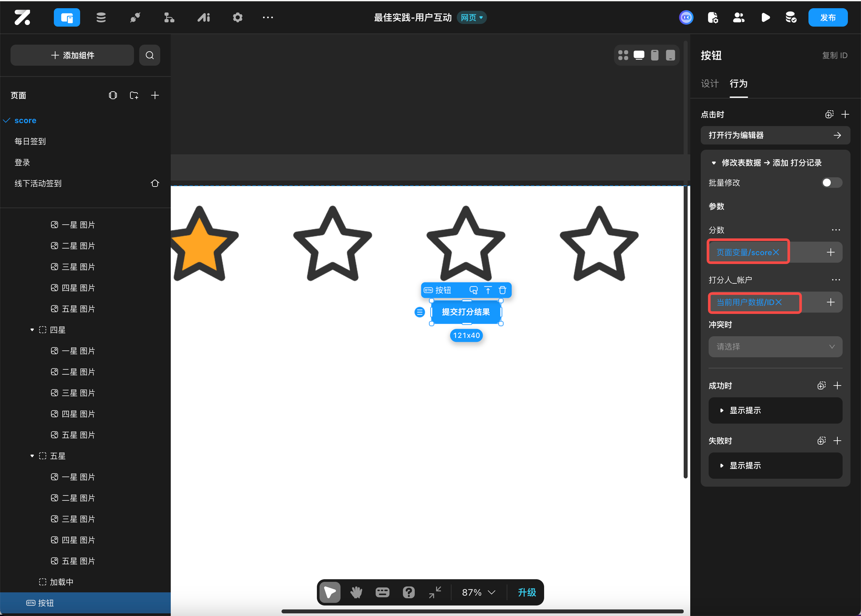Image resolution: width=861 pixels, height=616 pixels.
Task: Click the search icon beside 添加组件
Action: (x=149, y=55)
